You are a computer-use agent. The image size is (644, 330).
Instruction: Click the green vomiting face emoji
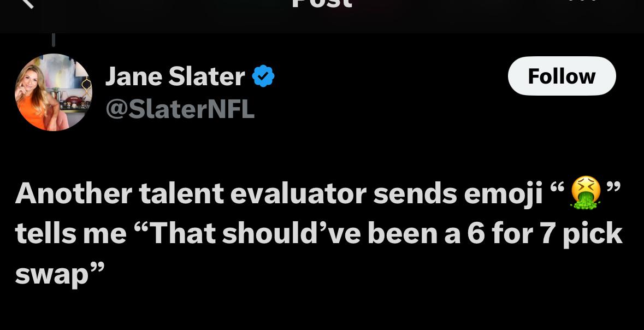[x=585, y=194]
